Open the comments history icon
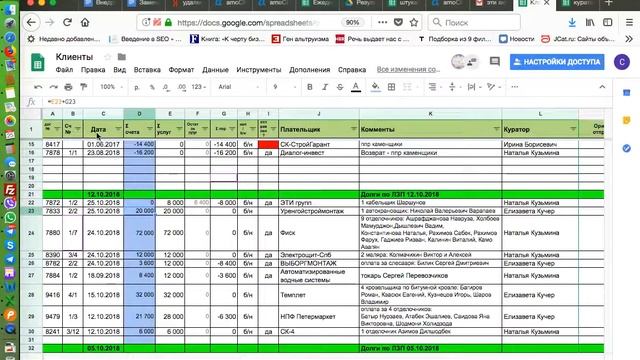This screenshot has width=640, height=360. 495,62
